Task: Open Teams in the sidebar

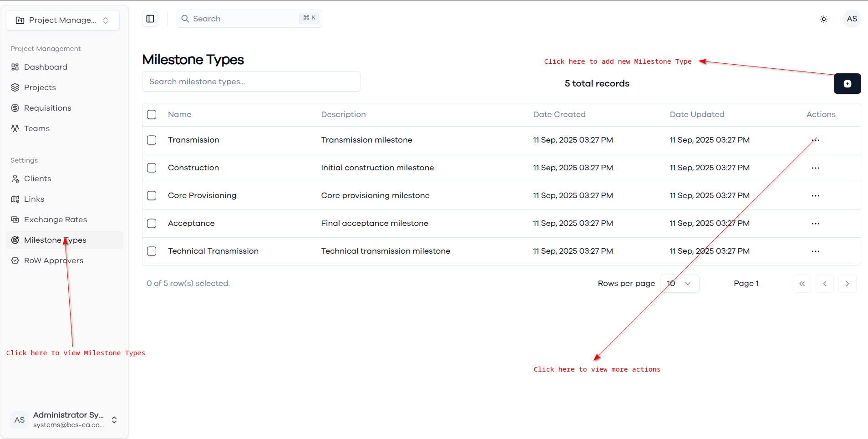Action: tap(65, 128)
